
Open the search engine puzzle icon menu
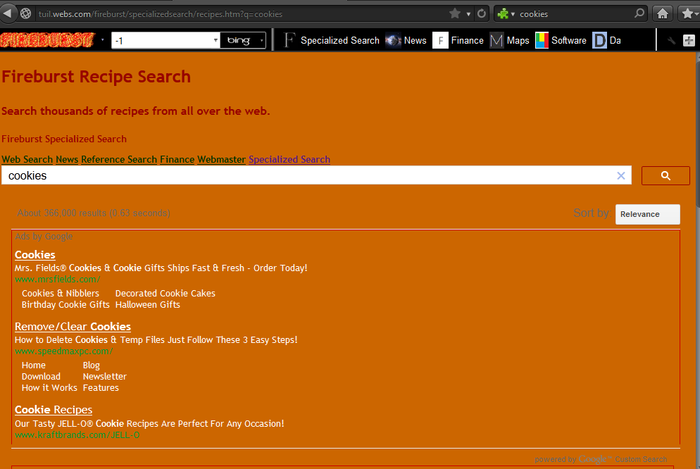tap(506, 14)
